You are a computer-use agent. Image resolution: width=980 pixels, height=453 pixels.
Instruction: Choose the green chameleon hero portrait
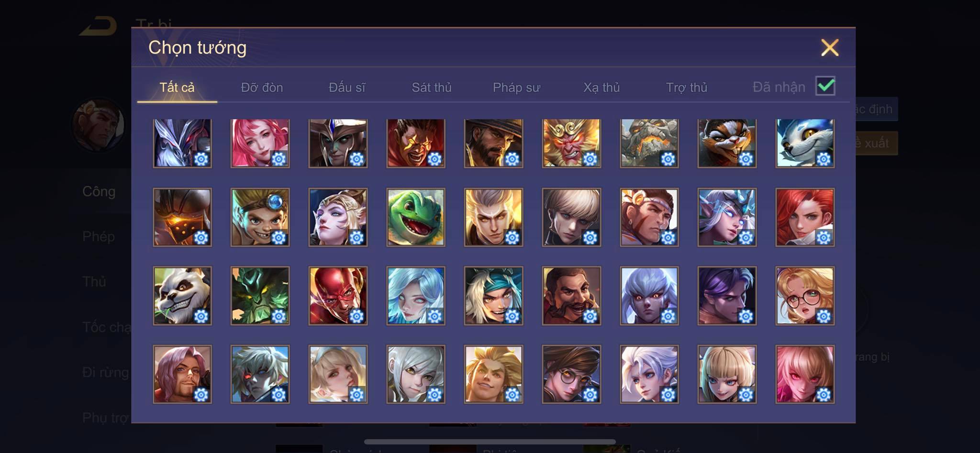point(416,217)
